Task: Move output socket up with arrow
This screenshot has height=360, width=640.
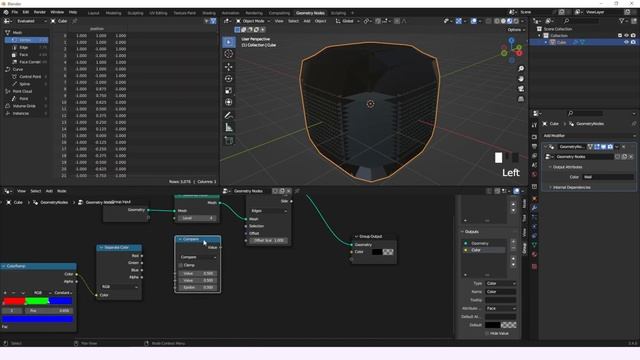Action: [x=513, y=259]
